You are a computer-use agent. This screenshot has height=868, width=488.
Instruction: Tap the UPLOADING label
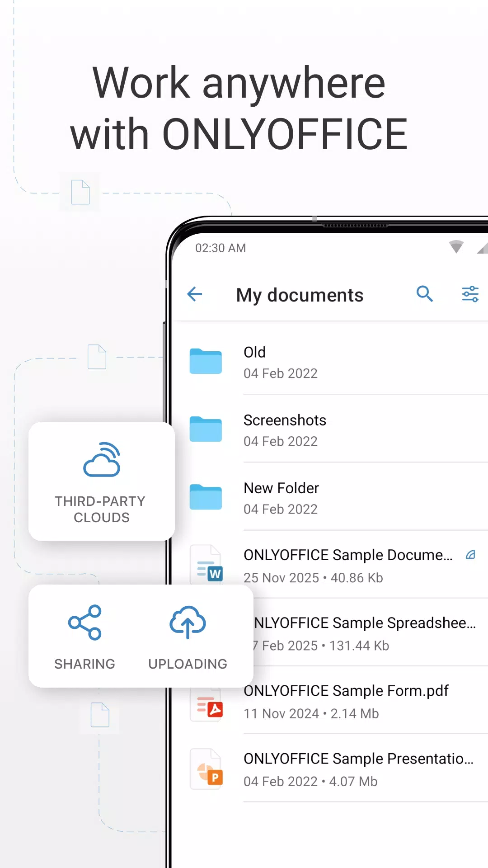pyautogui.click(x=188, y=664)
